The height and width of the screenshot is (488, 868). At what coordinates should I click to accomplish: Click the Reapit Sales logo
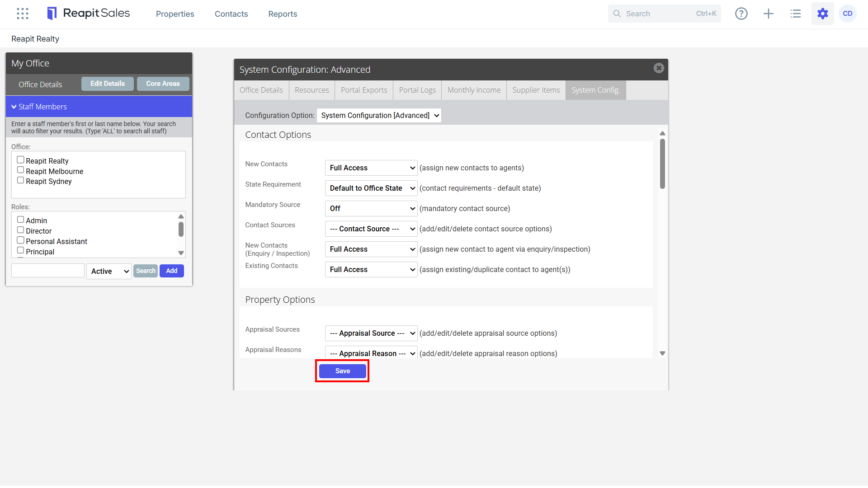click(x=89, y=14)
